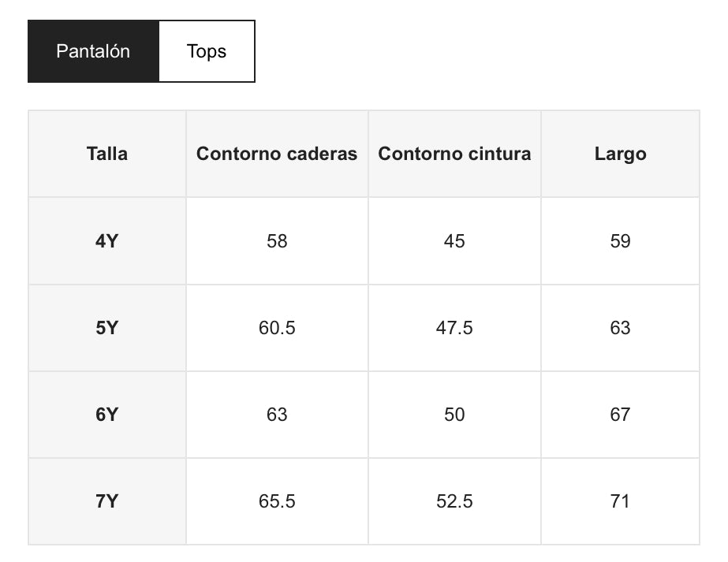The height and width of the screenshot is (562, 728).
Task: Select the 4Y size row label
Action: click(x=107, y=241)
